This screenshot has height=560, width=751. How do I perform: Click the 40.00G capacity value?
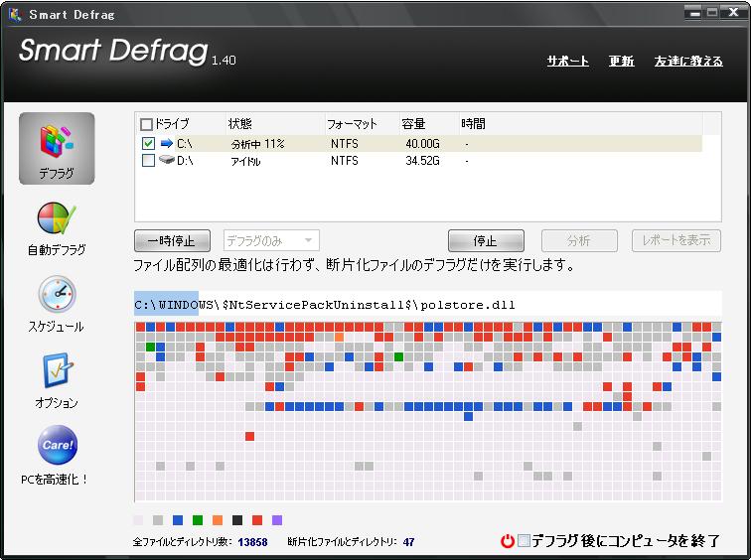422,144
